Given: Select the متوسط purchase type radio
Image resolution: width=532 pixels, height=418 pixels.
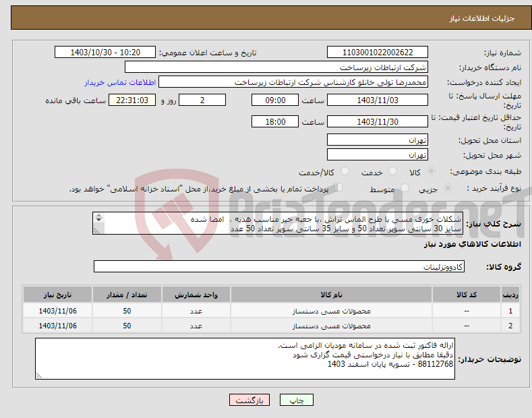Looking at the screenshot, I should (405, 188).
